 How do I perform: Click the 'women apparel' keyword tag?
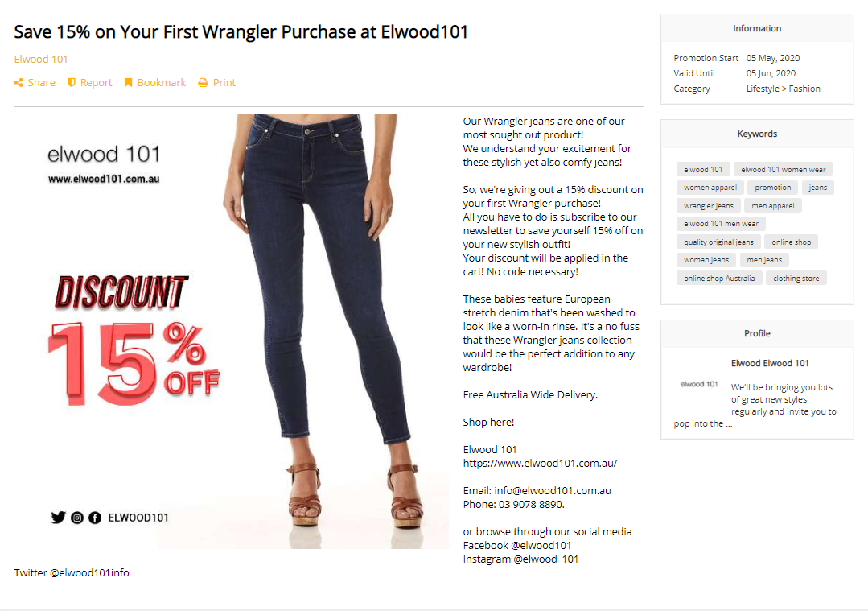point(710,188)
